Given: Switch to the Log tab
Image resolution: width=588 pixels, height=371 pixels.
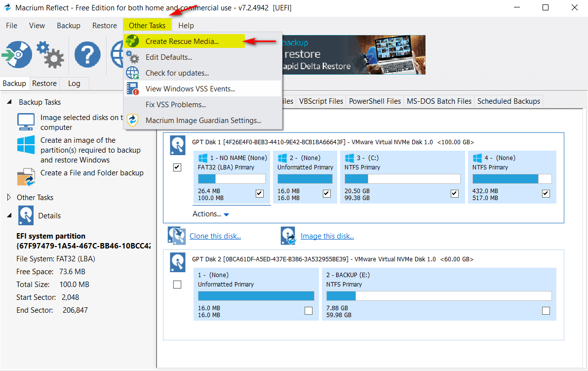Looking at the screenshot, I should coord(74,83).
